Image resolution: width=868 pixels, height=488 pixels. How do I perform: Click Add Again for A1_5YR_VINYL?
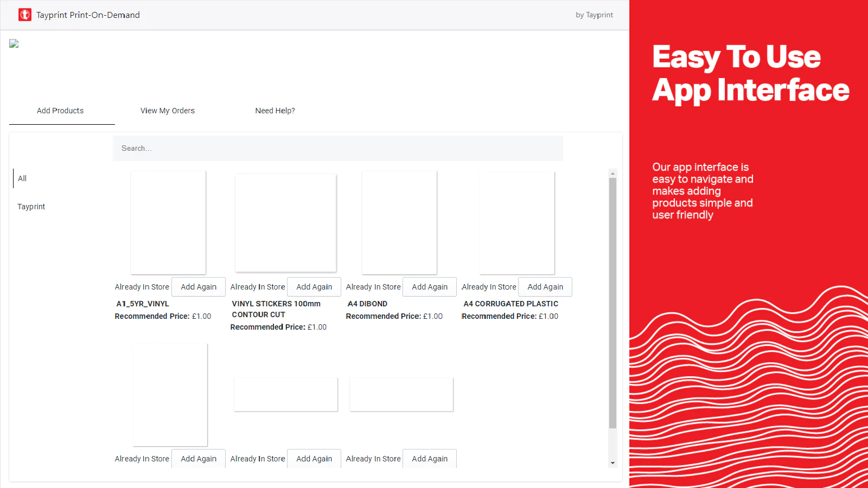[x=199, y=287]
